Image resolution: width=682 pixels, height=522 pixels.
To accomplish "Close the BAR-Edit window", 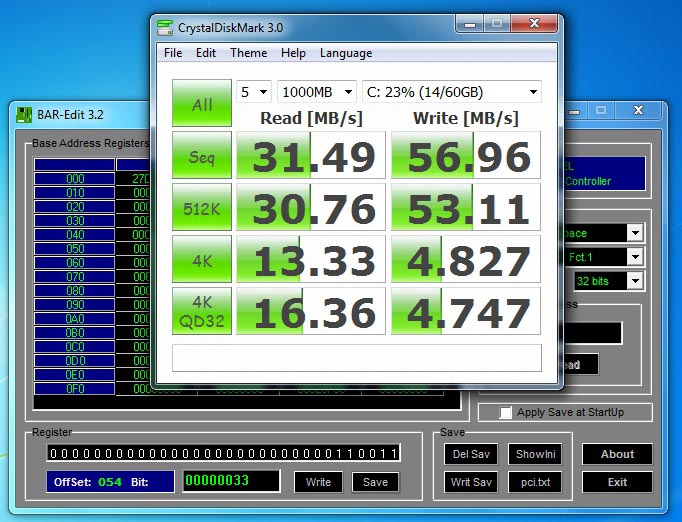I will click(638, 110).
